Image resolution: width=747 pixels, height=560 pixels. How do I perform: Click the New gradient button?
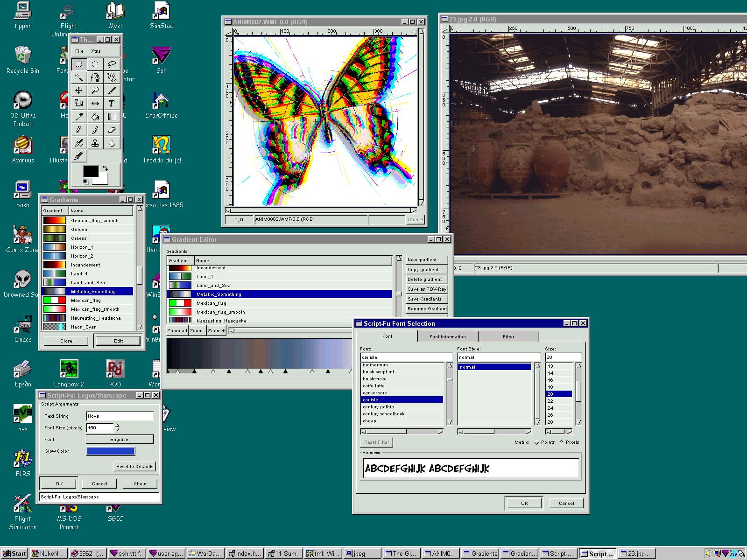coord(427,259)
